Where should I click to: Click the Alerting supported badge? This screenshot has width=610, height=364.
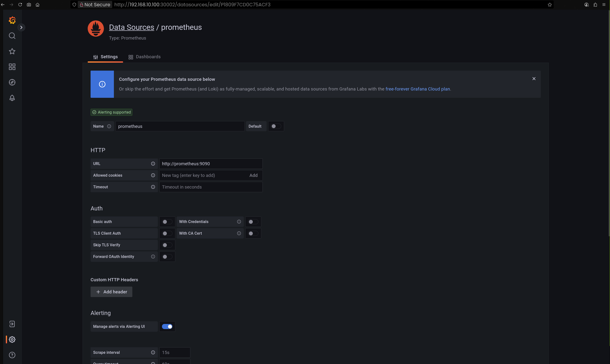[111, 112]
